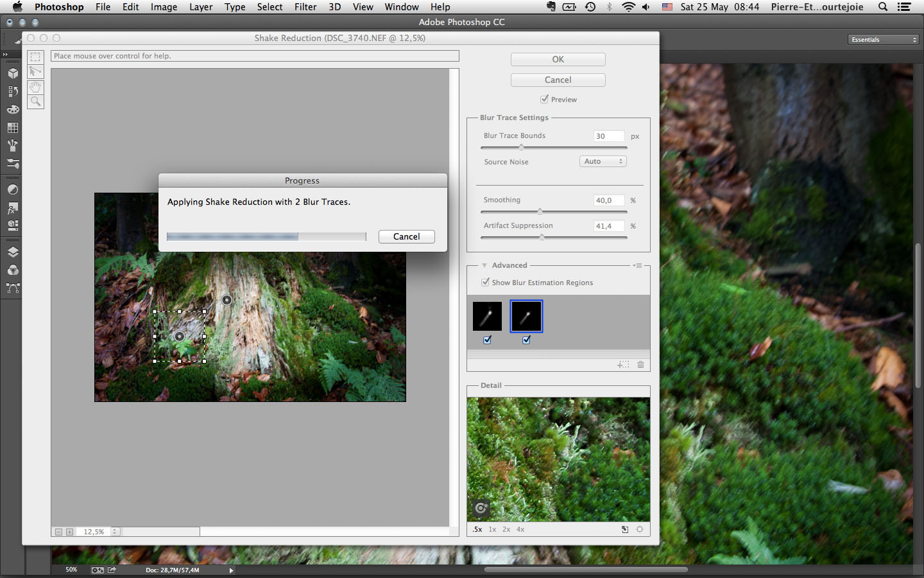The height and width of the screenshot is (578, 924).
Task: Disable the second blur trace checkbox
Action: click(526, 340)
